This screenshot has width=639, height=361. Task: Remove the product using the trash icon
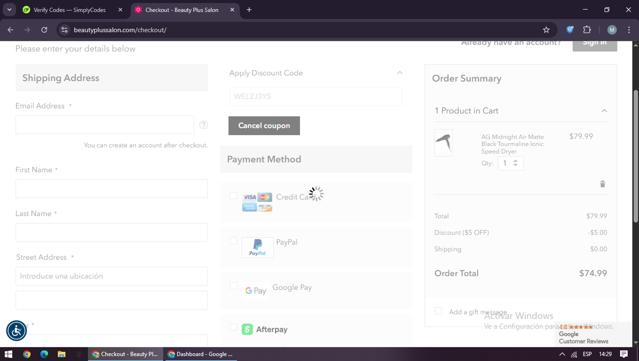tap(602, 184)
